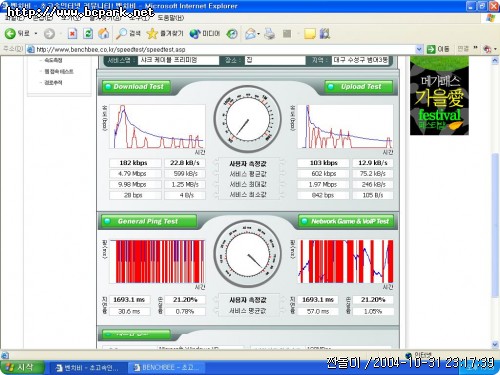Click the Print toolbar icon
This screenshot has height=375, width=500.
point(269,33)
